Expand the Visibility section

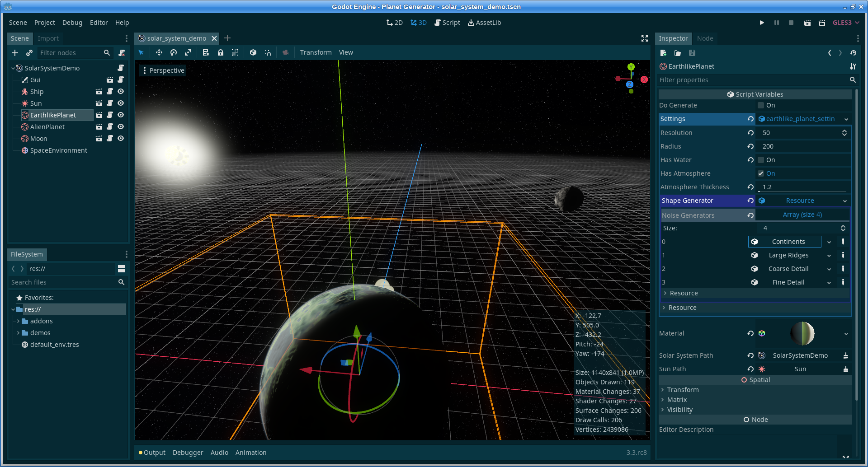tap(679, 410)
